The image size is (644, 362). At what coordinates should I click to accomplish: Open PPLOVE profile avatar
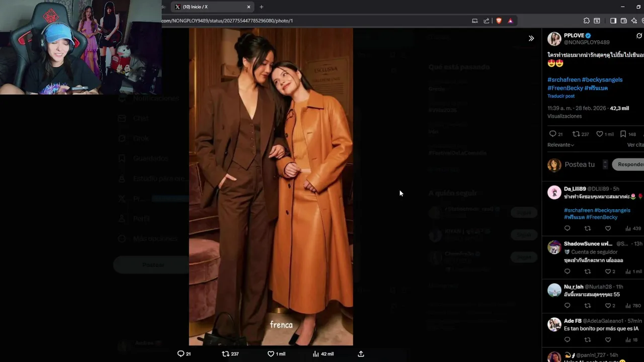554,39
